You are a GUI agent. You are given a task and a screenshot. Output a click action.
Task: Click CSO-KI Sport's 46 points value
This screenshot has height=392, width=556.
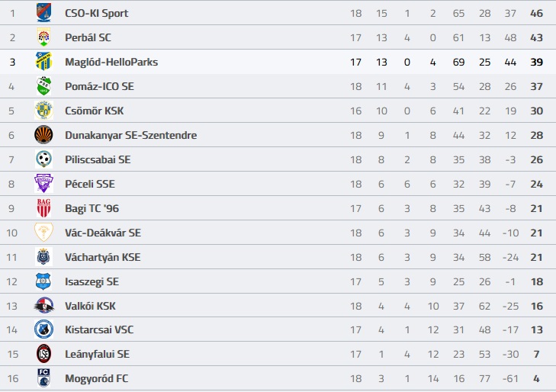(536, 13)
